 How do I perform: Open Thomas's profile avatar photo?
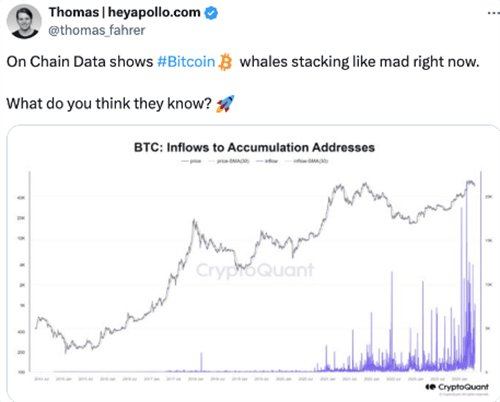(x=24, y=21)
